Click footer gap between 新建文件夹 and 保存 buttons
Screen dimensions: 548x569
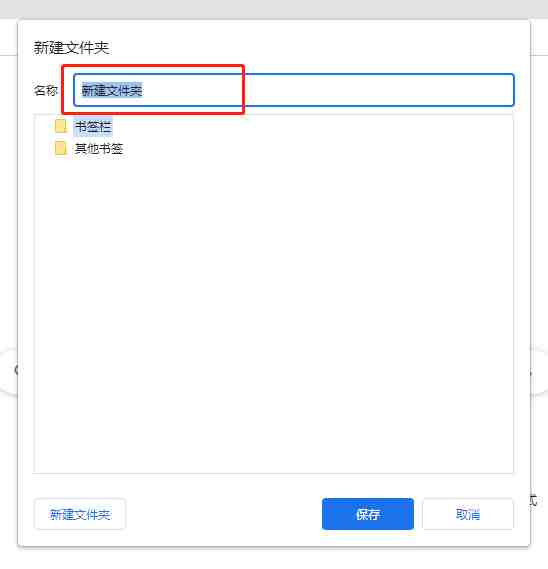click(224, 514)
